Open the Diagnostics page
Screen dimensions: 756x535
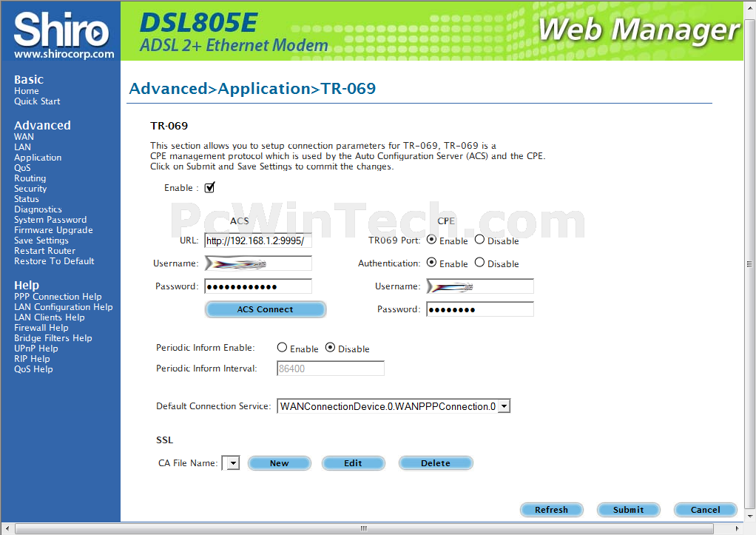click(x=38, y=209)
